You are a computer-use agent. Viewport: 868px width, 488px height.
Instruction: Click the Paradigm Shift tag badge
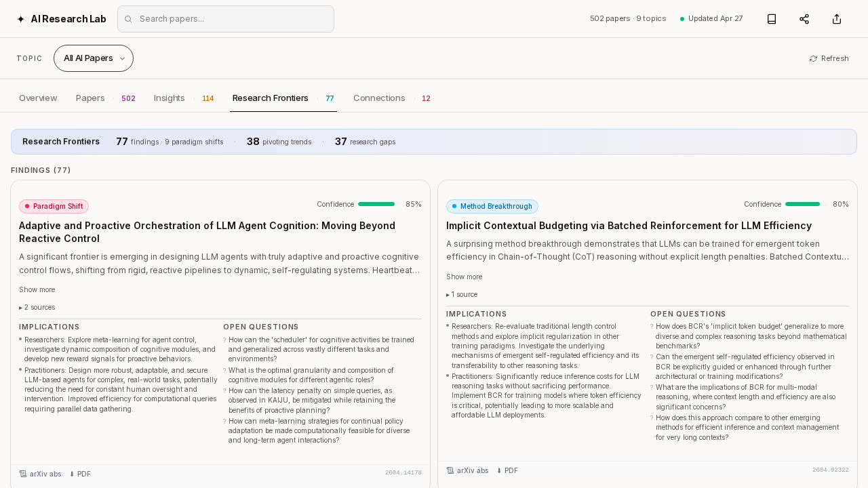54,206
